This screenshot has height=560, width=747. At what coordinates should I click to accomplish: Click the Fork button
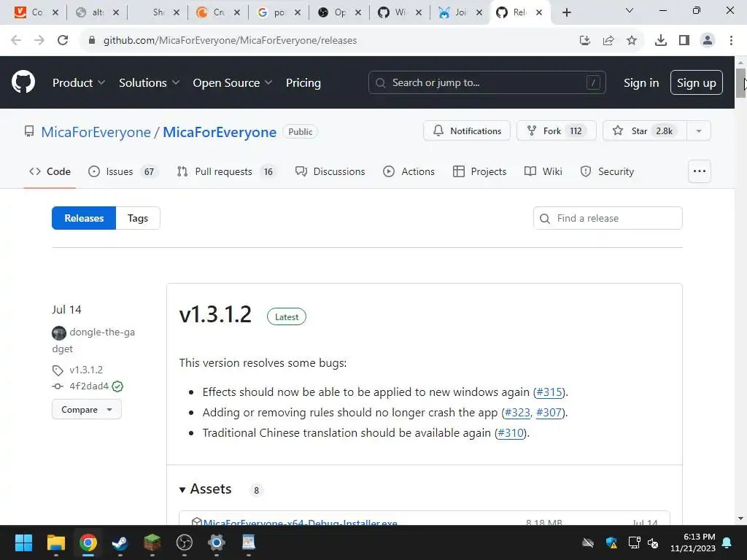coord(557,131)
